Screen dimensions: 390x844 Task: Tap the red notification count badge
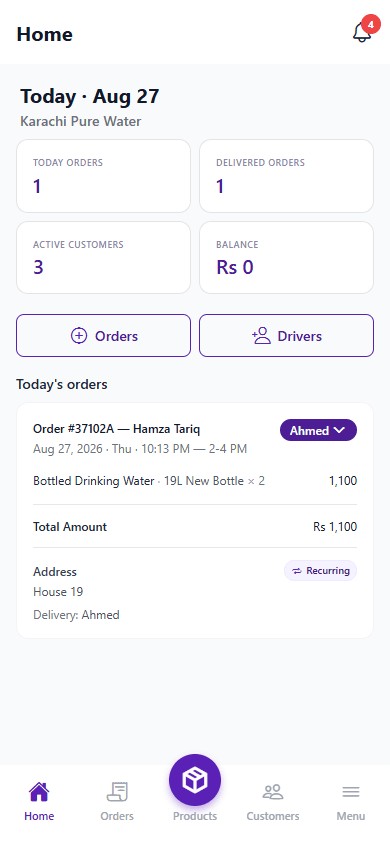point(371,24)
